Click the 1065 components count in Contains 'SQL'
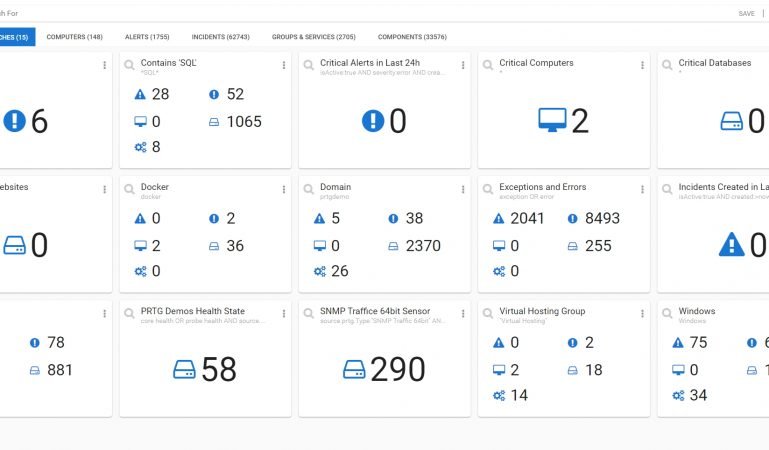769x450 pixels. (244, 122)
